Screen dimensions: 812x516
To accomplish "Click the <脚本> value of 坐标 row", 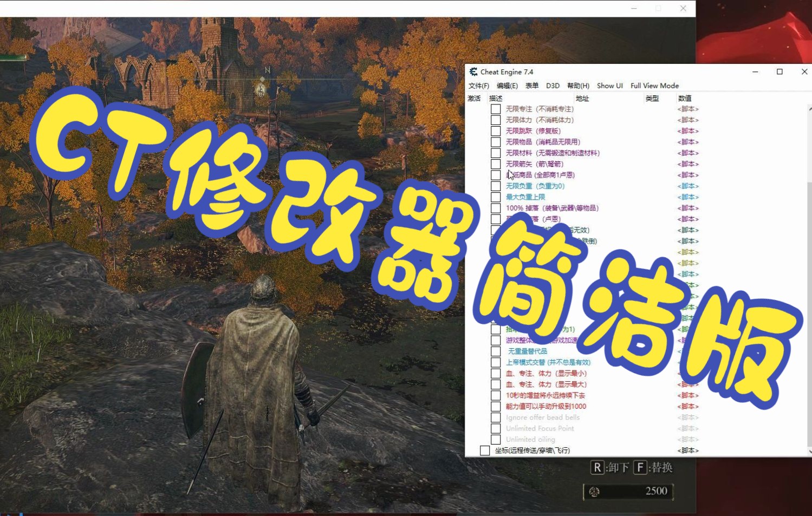I will [x=688, y=450].
